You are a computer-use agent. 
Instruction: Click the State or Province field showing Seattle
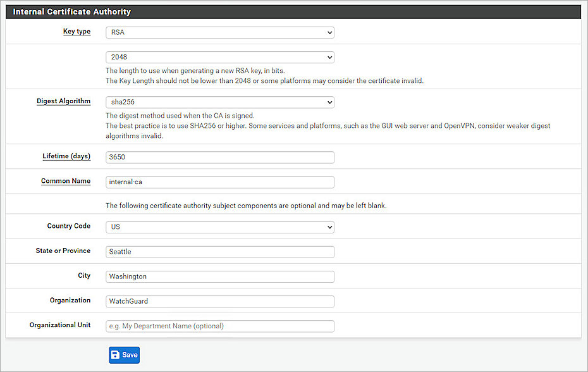coord(219,251)
